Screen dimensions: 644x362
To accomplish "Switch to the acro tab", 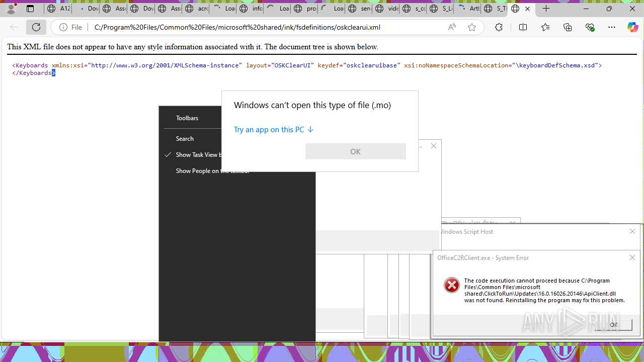I will tap(196, 9).
